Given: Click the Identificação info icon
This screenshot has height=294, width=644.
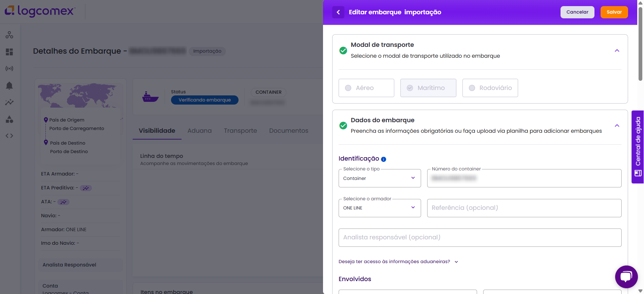Looking at the screenshot, I should (x=383, y=159).
